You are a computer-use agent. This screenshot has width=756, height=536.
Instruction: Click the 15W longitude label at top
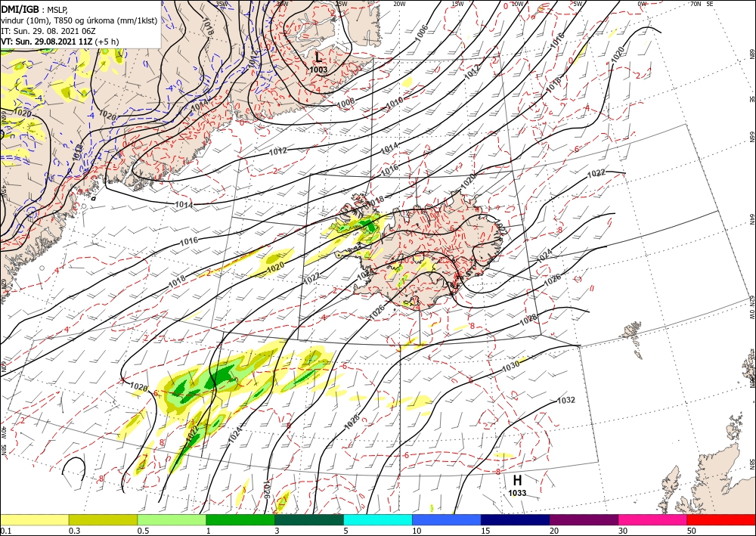[457, 4]
